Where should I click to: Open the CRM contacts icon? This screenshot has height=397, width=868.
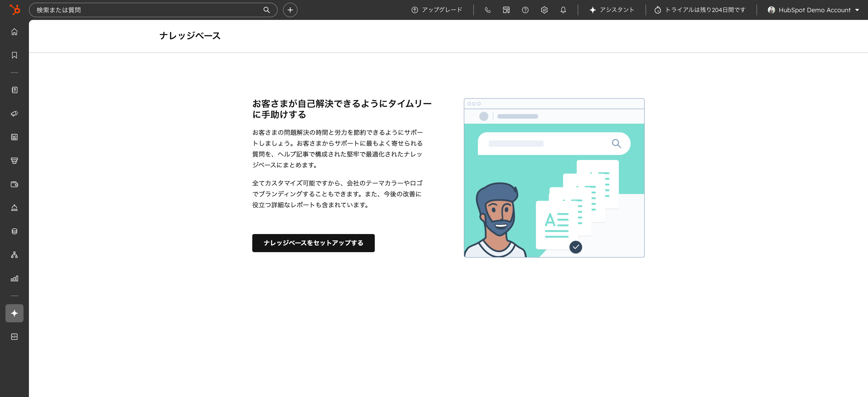click(14, 90)
